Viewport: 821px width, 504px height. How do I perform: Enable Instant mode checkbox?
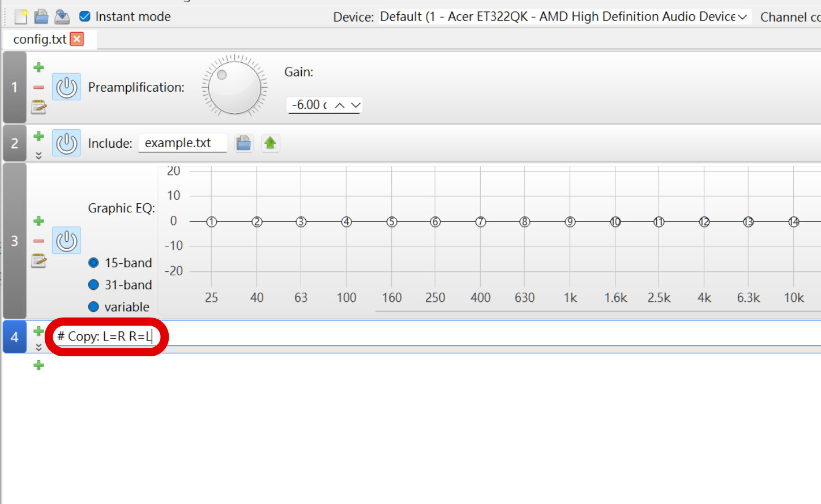85,16
